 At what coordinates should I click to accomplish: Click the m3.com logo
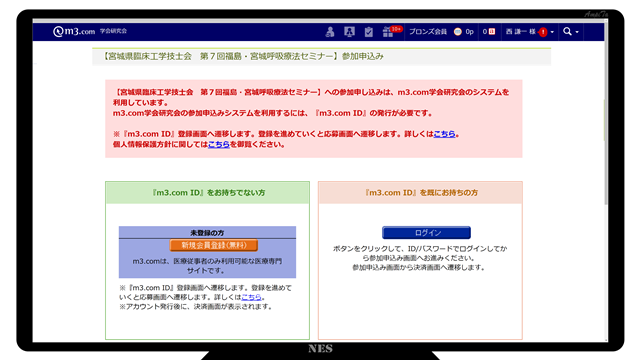click(x=74, y=31)
